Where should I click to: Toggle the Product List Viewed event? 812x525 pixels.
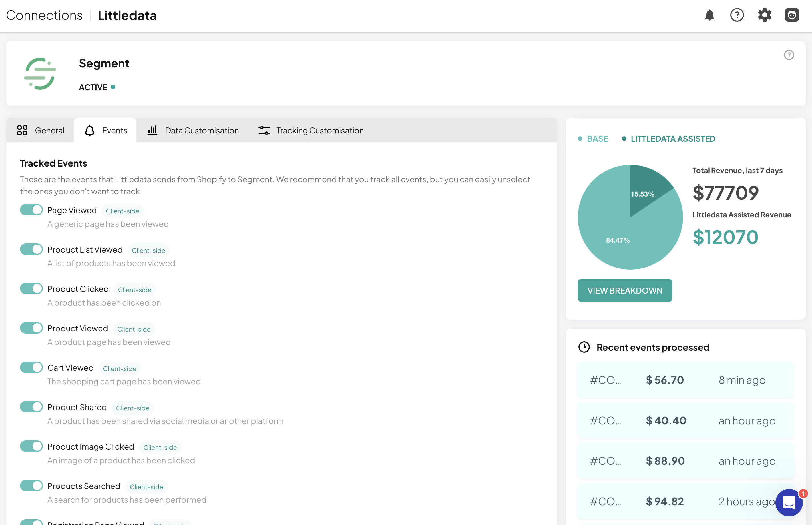click(x=31, y=250)
